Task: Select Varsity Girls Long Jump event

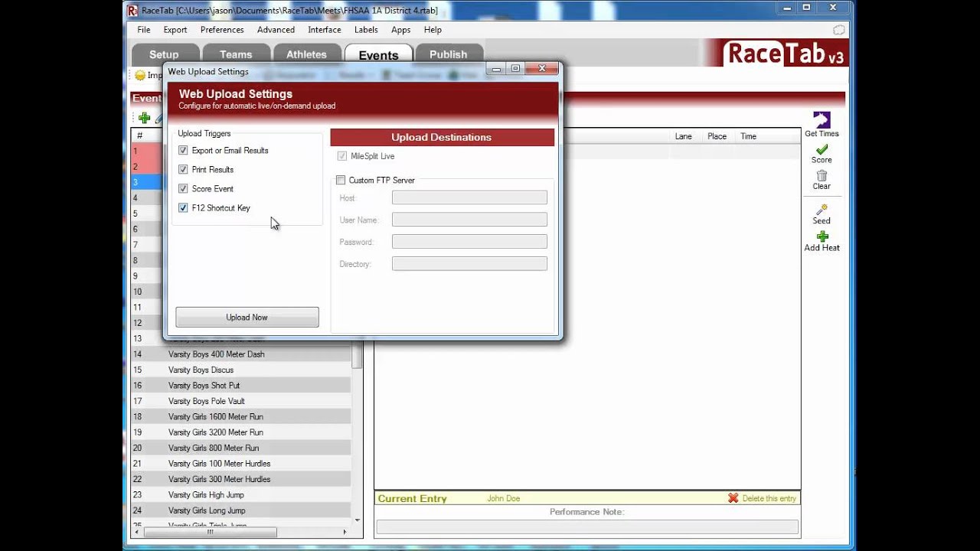Action: tap(241, 510)
